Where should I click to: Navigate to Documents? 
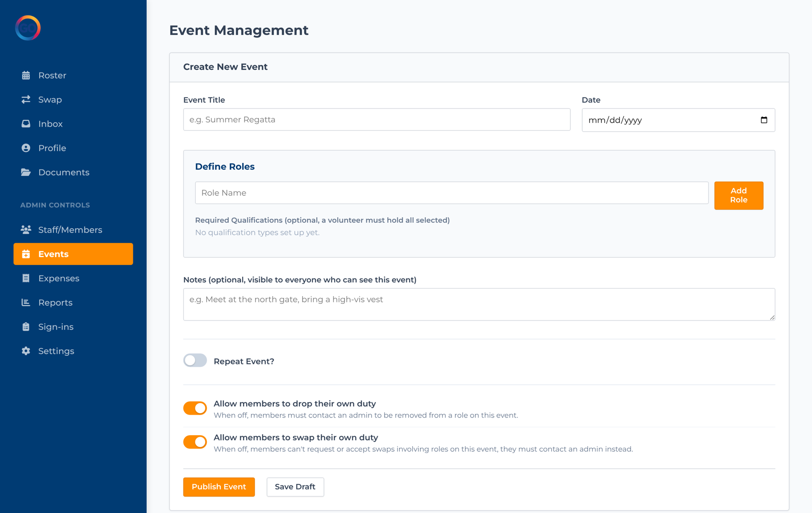tap(73, 172)
